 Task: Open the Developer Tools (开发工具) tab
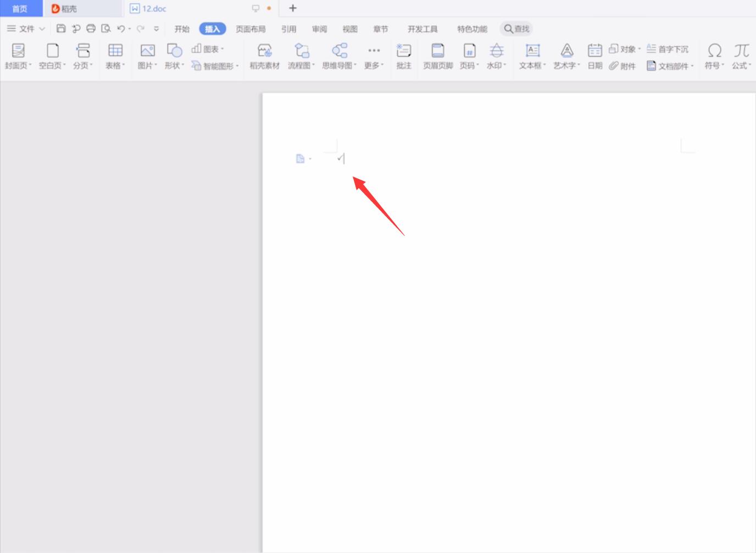pyautogui.click(x=423, y=29)
